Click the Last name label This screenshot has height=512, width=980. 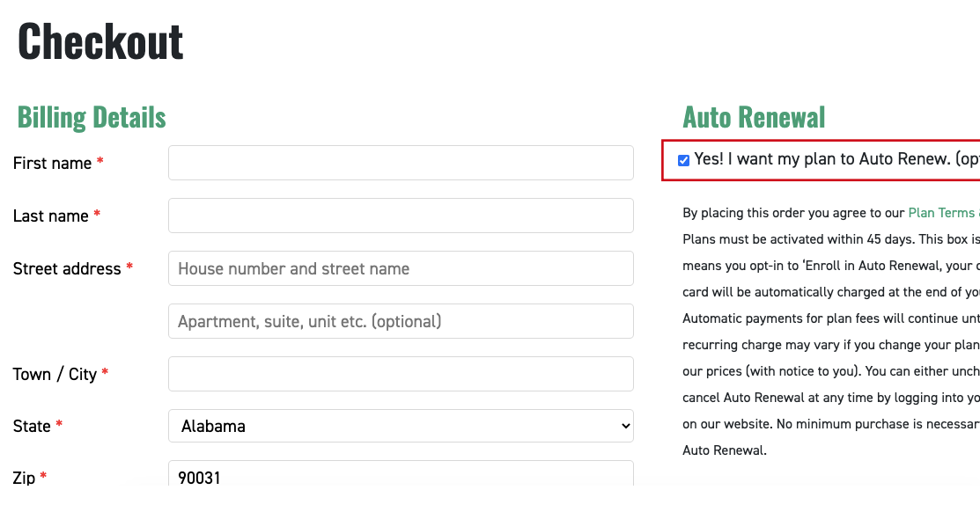[x=50, y=216]
